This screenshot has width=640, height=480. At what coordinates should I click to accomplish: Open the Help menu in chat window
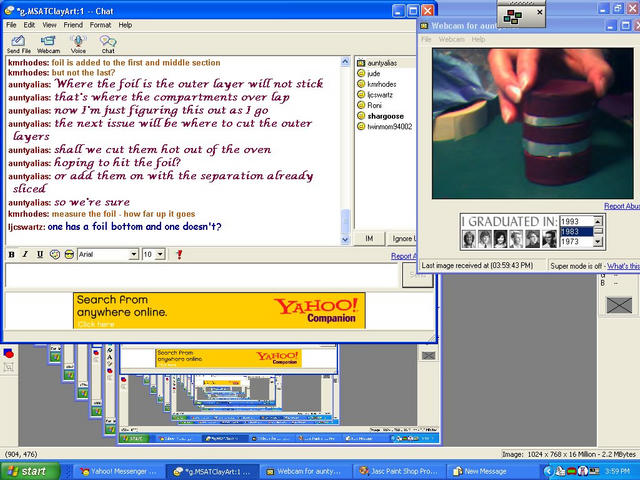[x=125, y=25]
